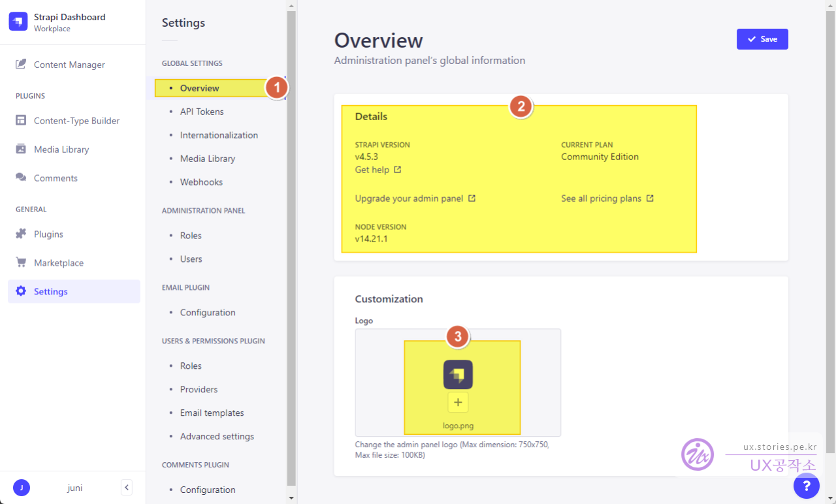836x504 pixels.
Task: Click the Comments speech bubble icon
Action: coord(21,178)
